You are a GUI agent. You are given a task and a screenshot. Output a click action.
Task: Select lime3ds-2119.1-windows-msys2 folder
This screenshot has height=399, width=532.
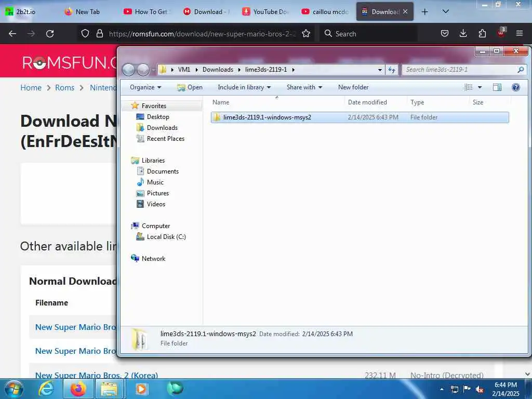(360, 117)
